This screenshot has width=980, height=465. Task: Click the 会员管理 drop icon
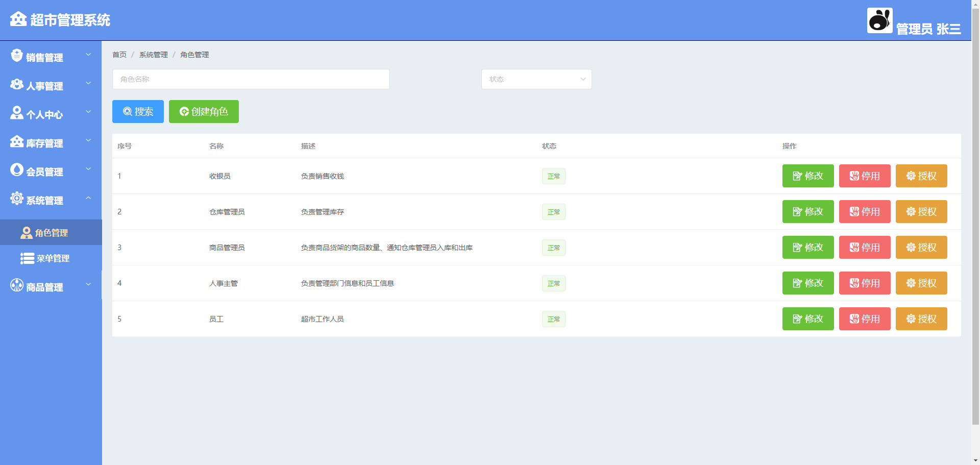coord(17,169)
